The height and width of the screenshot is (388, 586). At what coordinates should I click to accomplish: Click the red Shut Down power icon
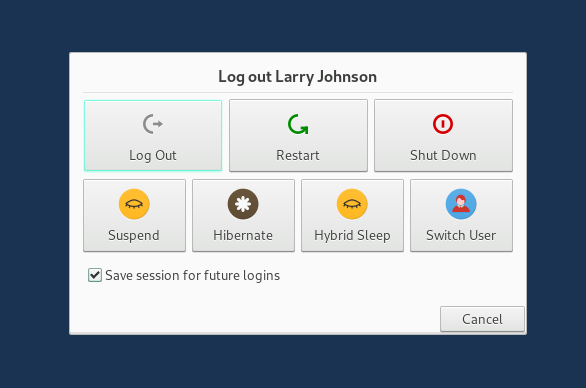click(443, 124)
